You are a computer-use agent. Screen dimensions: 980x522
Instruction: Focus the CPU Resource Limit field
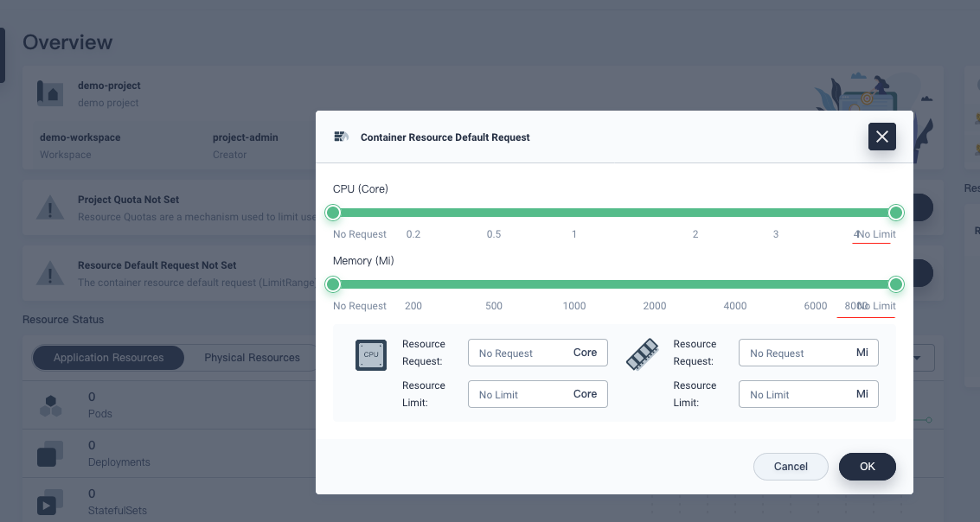click(x=537, y=394)
